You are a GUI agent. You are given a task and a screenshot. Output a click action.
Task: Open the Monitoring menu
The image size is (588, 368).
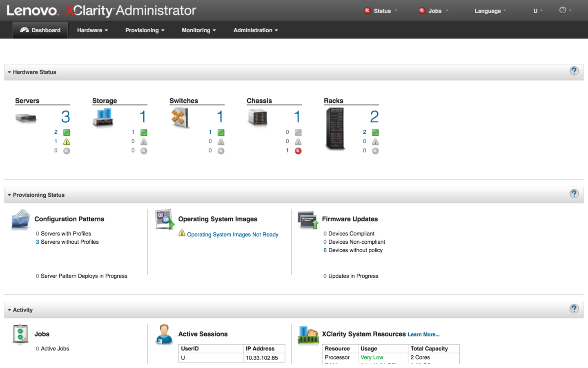pyautogui.click(x=198, y=30)
